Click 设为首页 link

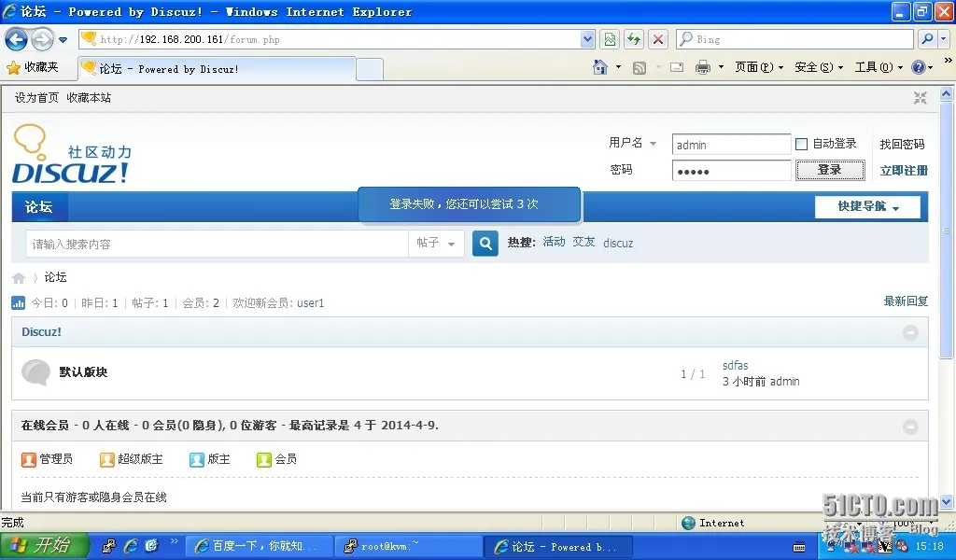(x=36, y=97)
